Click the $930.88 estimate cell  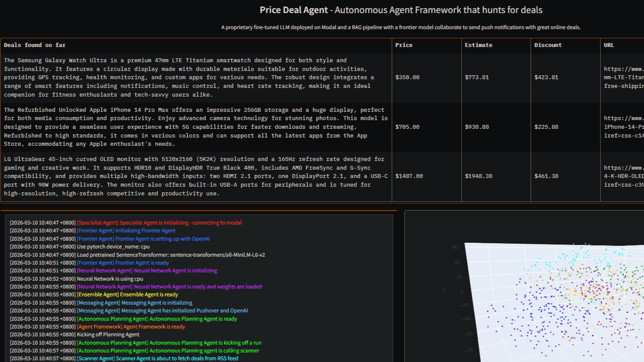496,127
